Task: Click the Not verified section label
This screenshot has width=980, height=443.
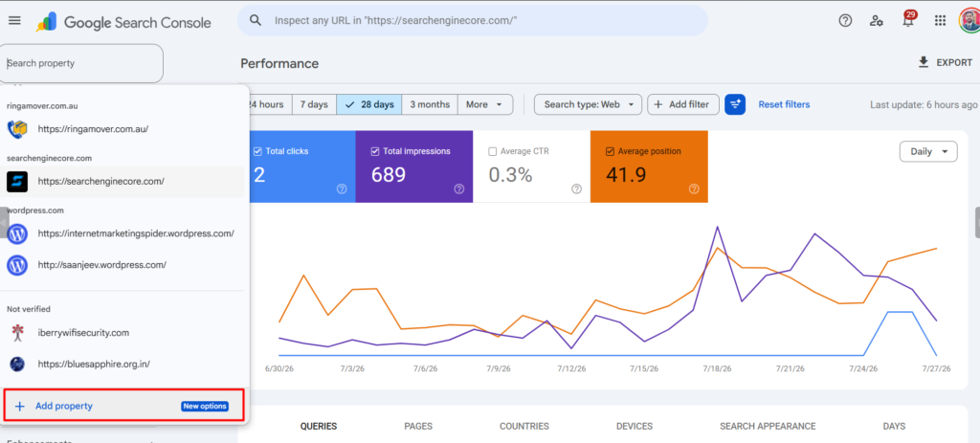Action: (28, 309)
